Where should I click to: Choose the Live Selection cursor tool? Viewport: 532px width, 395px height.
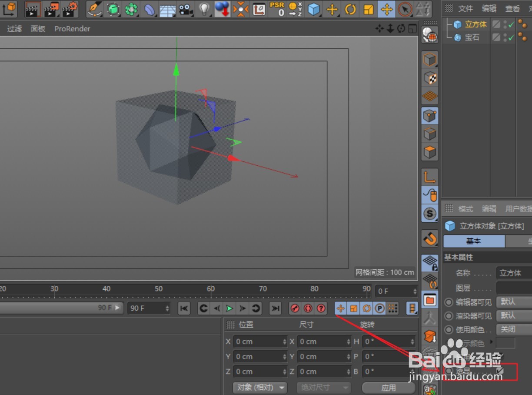(405, 9)
